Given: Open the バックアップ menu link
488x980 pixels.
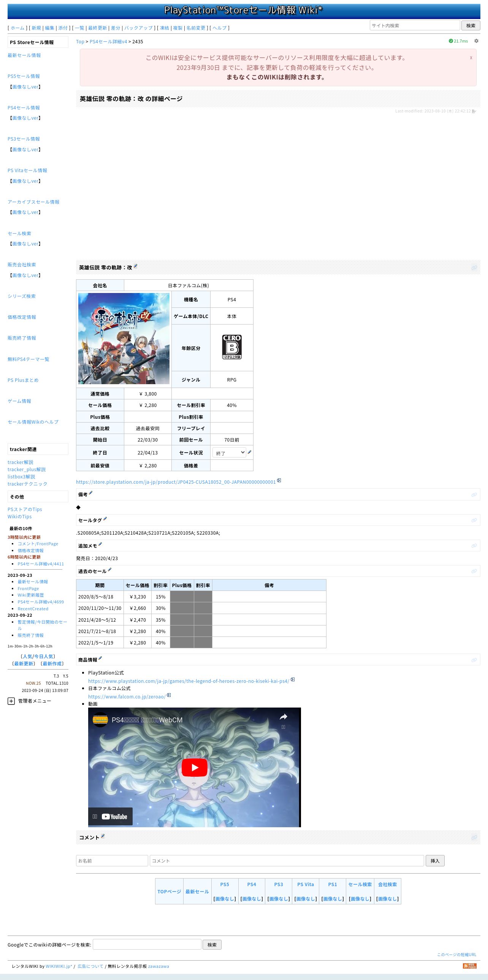Looking at the screenshot, I should point(138,28).
